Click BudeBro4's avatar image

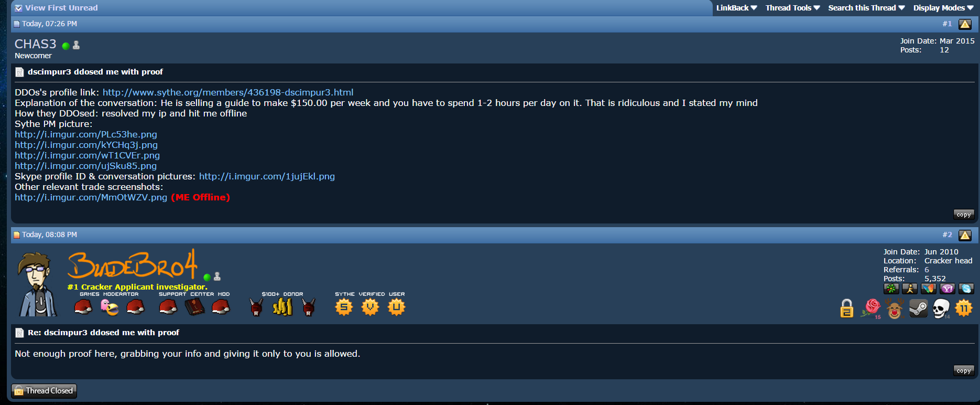[x=37, y=284]
